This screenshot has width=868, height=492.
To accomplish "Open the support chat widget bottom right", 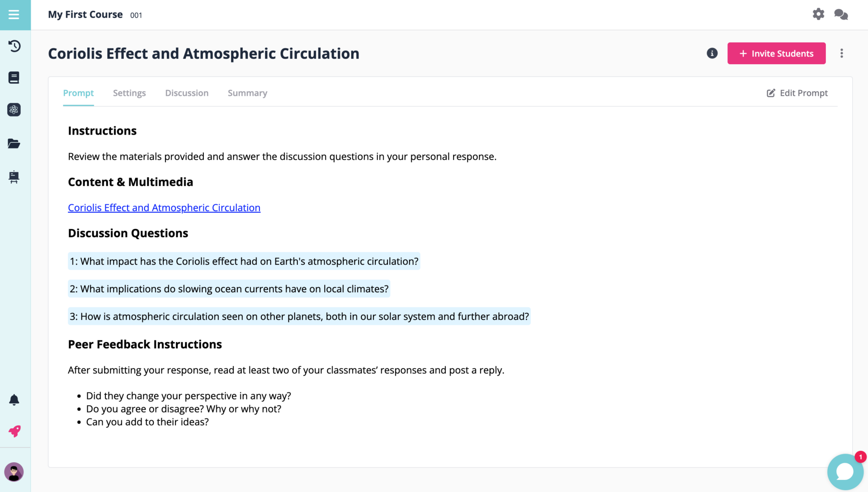I will pos(844,471).
